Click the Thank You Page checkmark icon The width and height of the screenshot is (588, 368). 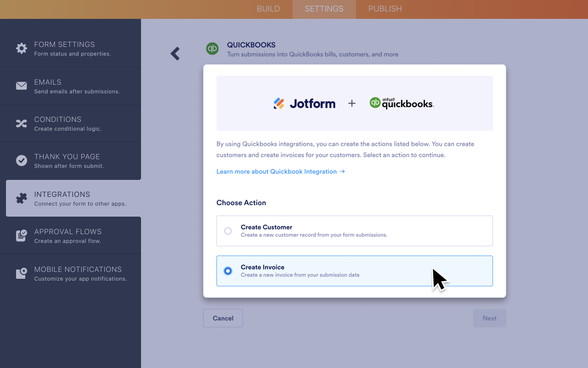pos(21,161)
